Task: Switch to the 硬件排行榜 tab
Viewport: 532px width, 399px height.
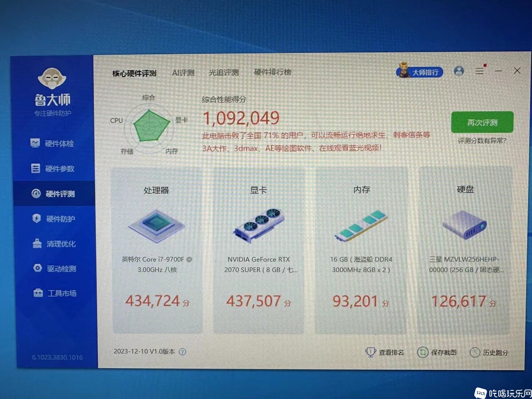Action: coord(273,72)
